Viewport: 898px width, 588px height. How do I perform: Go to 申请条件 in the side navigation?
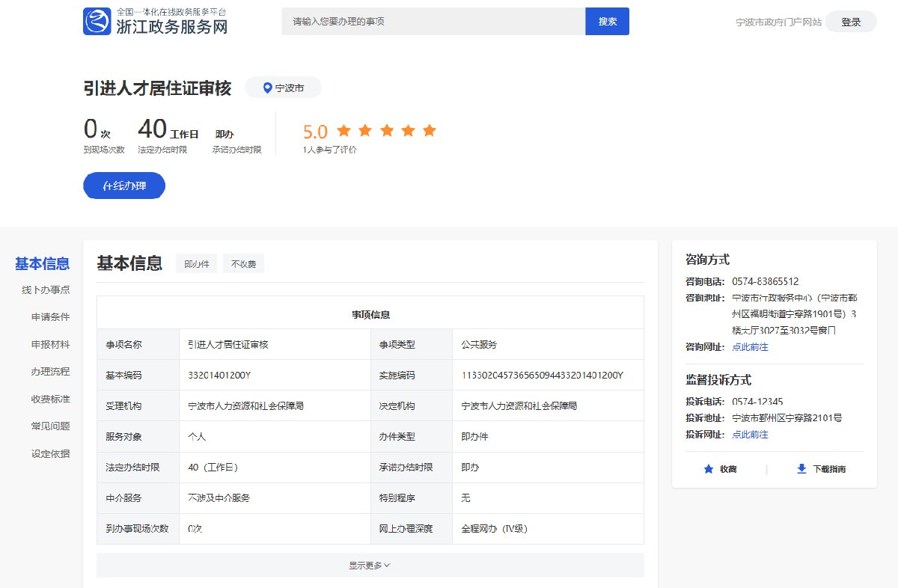50,317
